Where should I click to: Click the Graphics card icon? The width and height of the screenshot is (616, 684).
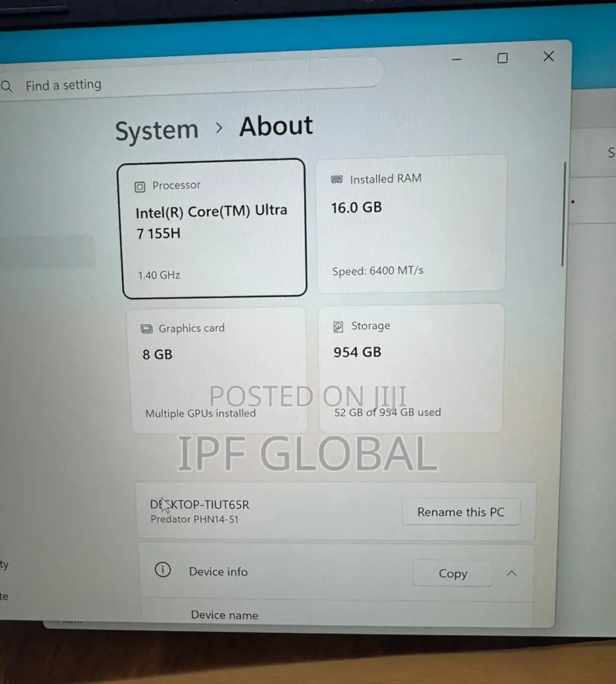[147, 329]
